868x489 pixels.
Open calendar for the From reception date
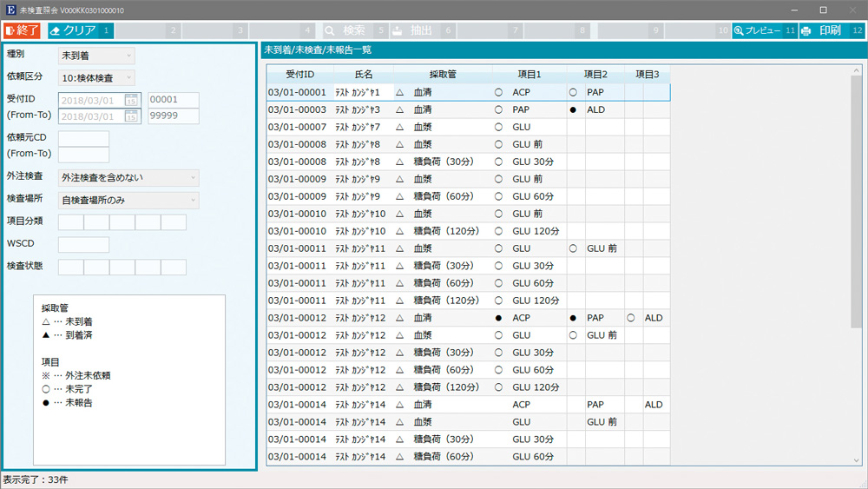[132, 101]
